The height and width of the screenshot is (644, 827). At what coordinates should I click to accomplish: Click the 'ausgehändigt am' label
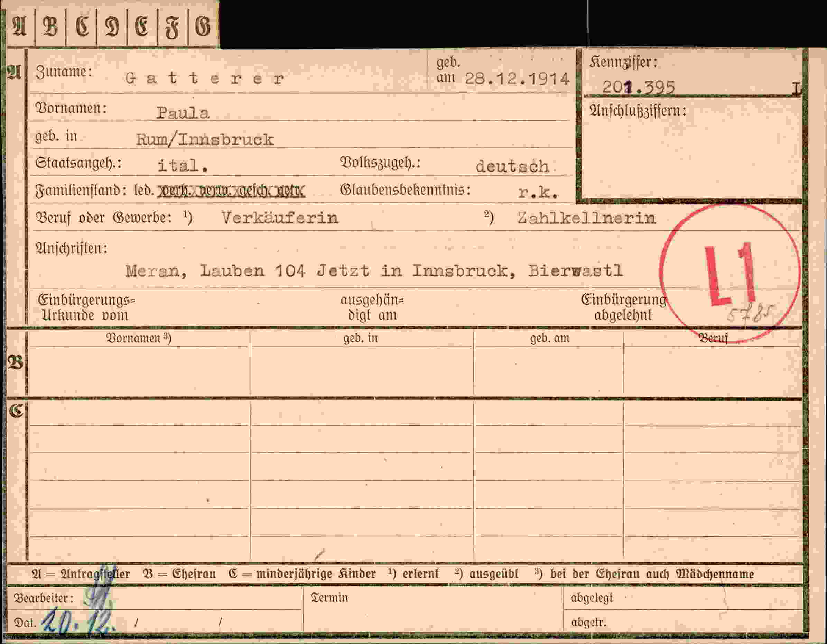pos(372,307)
